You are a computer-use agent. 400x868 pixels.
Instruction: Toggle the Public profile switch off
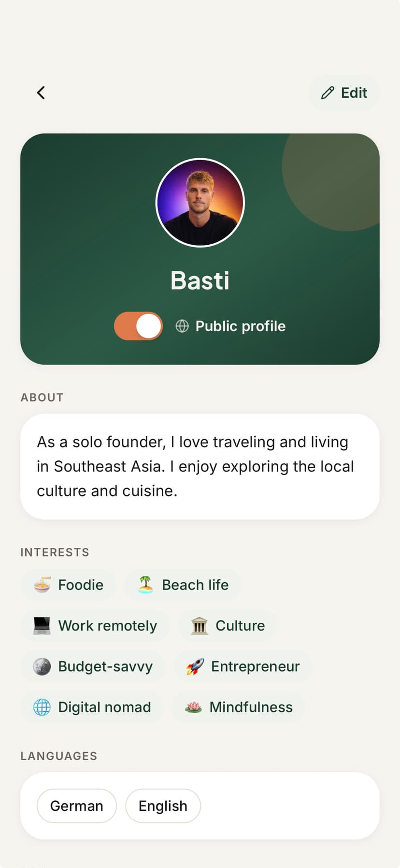138,326
